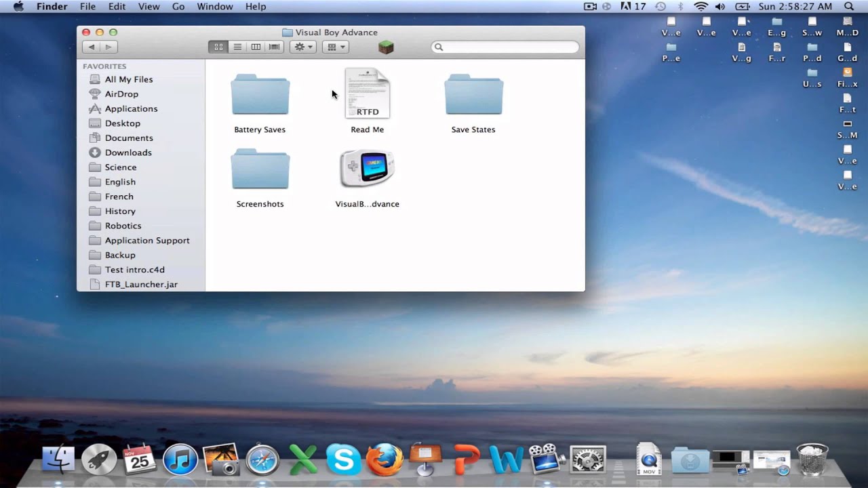The image size is (868, 488).
Task: Open Keynote from the Dock
Action: coord(425,460)
